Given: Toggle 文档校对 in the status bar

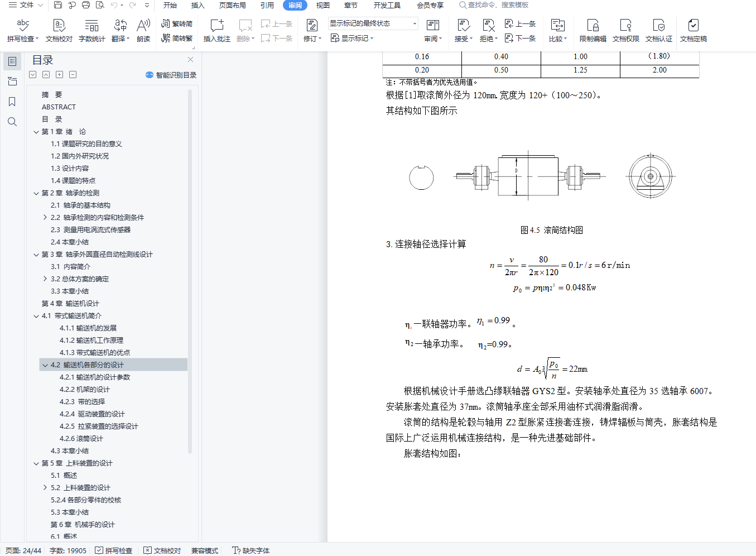Looking at the screenshot, I should [162, 550].
